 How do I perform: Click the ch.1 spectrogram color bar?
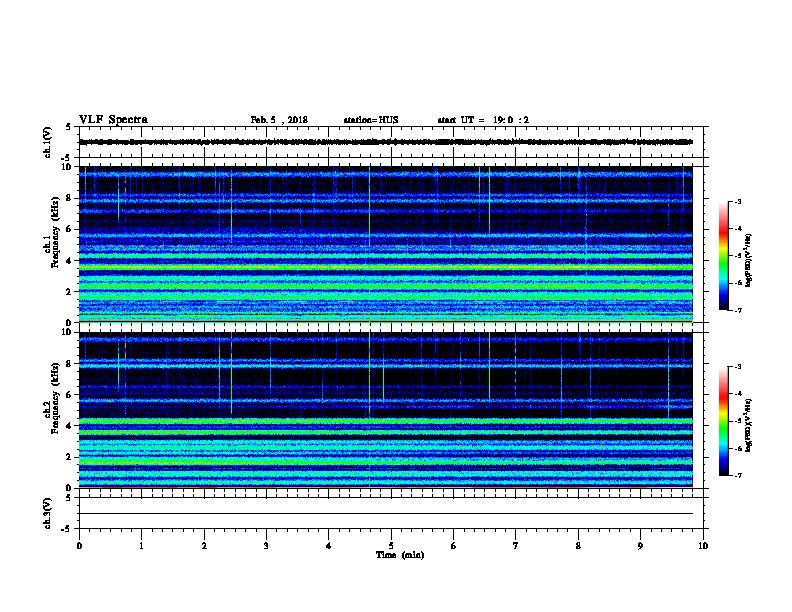[x=723, y=256]
